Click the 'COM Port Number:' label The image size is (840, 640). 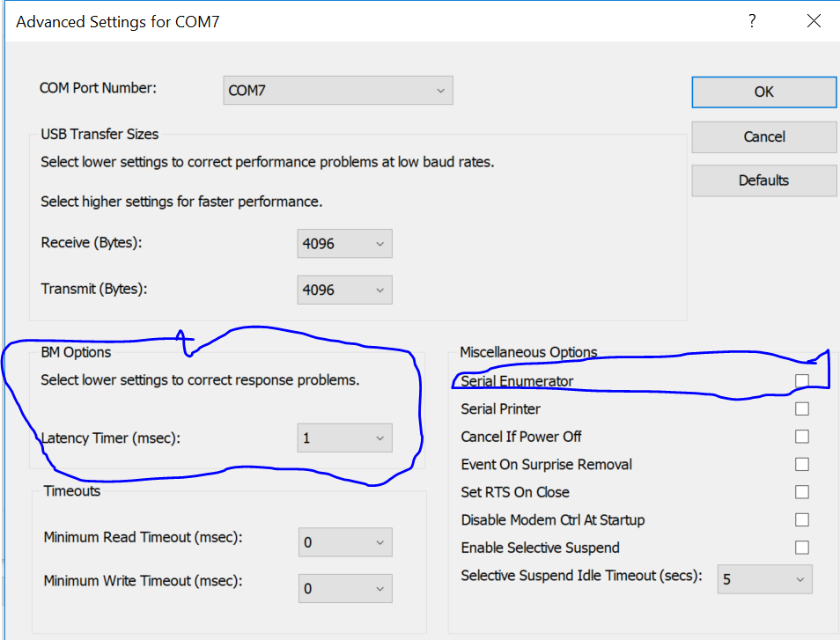point(98,88)
